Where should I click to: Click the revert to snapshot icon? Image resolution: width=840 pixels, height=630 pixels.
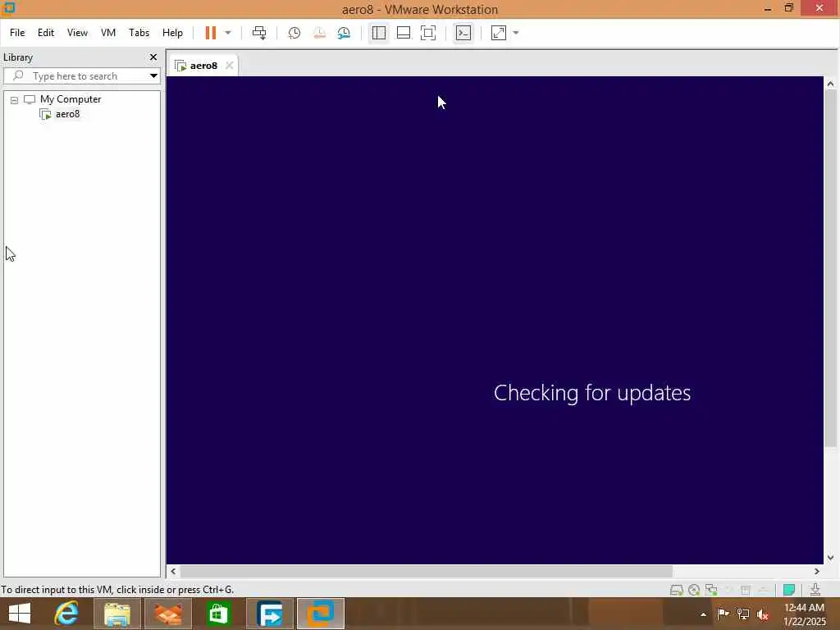coord(319,33)
